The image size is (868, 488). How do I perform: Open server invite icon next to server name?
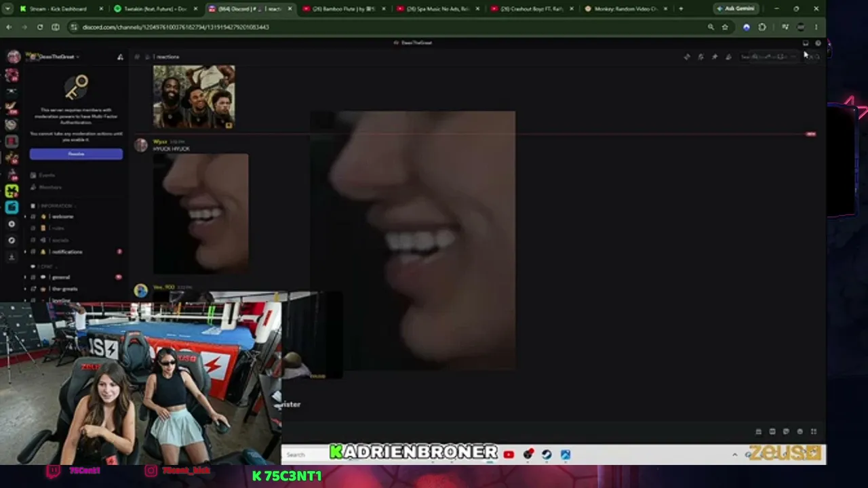(x=120, y=57)
